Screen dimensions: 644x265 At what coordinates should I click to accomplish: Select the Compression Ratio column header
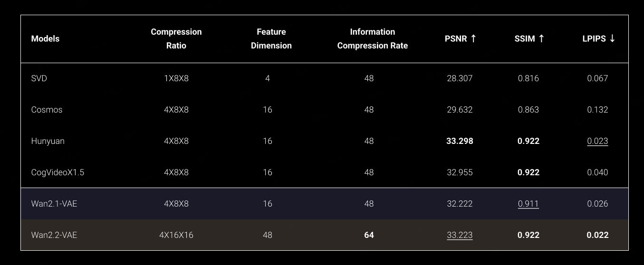click(x=176, y=38)
